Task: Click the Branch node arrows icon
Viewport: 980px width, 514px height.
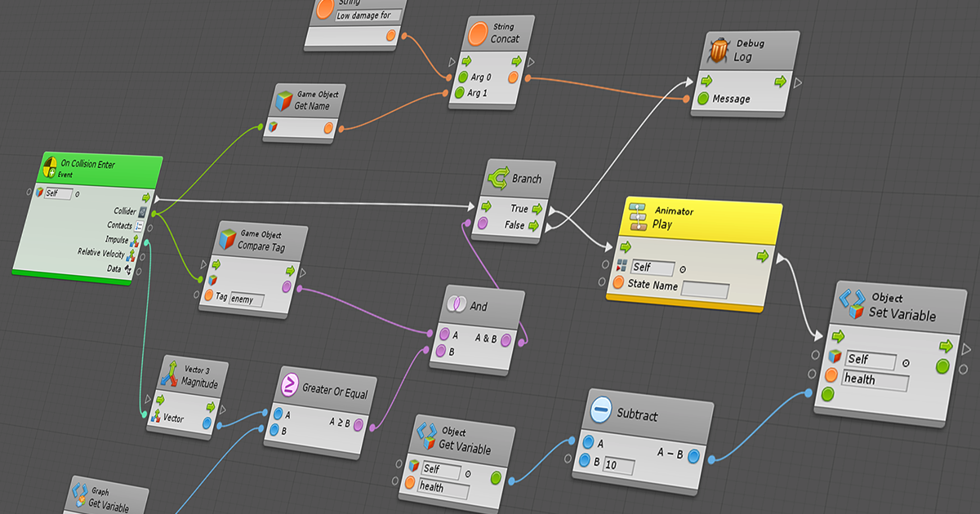Action: coord(497,177)
